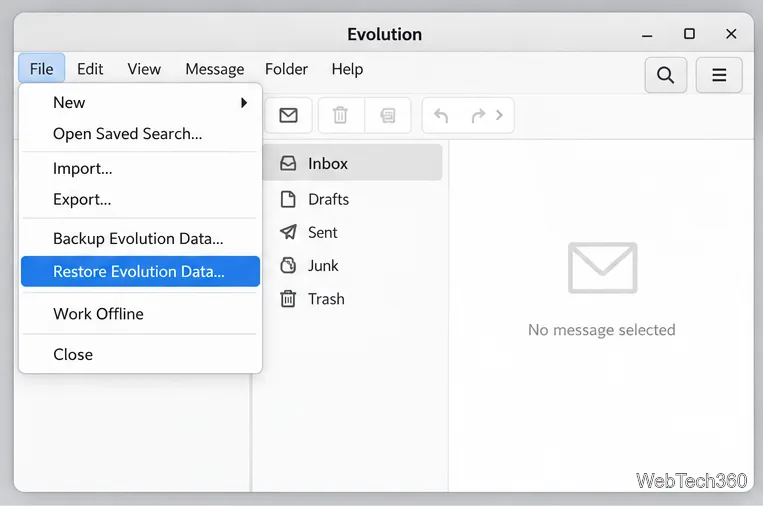Screen dimensions: 763x507
Task: Close the File menu via its title
Action: (42, 69)
